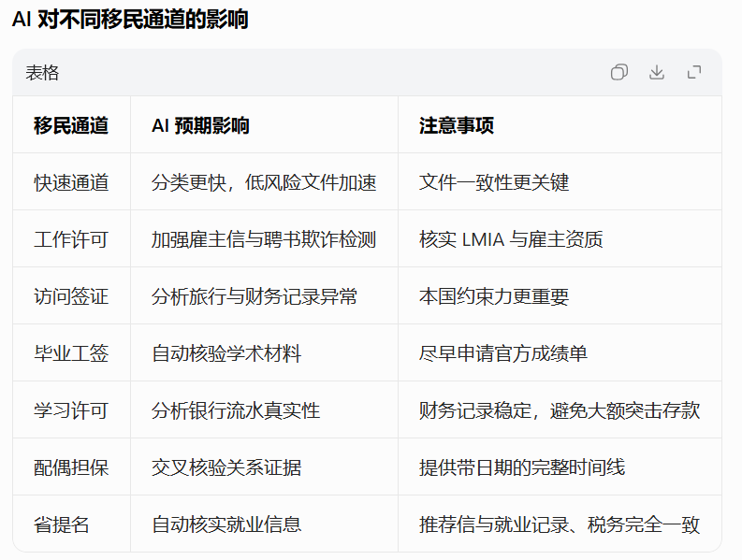Viewport: 742px width, 560px height.
Task: Click the 毕业工签 row cell
Action: pyautogui.click(x=71, y=353)
